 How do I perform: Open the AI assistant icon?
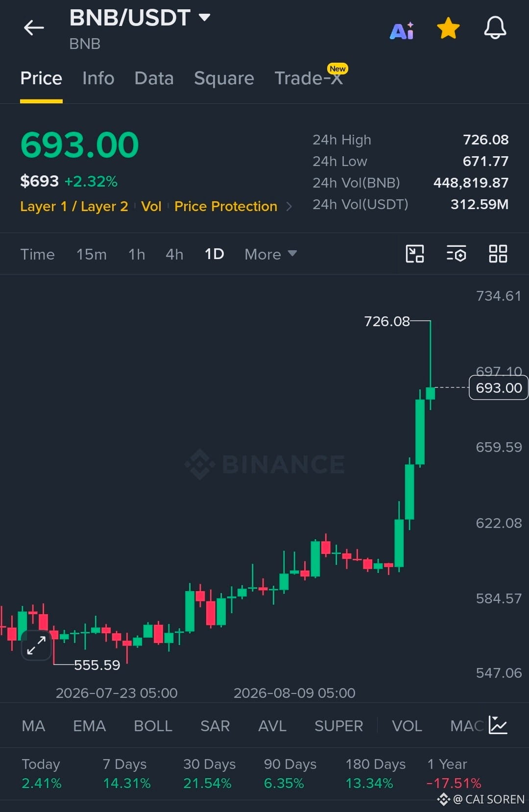coord(402,31)
